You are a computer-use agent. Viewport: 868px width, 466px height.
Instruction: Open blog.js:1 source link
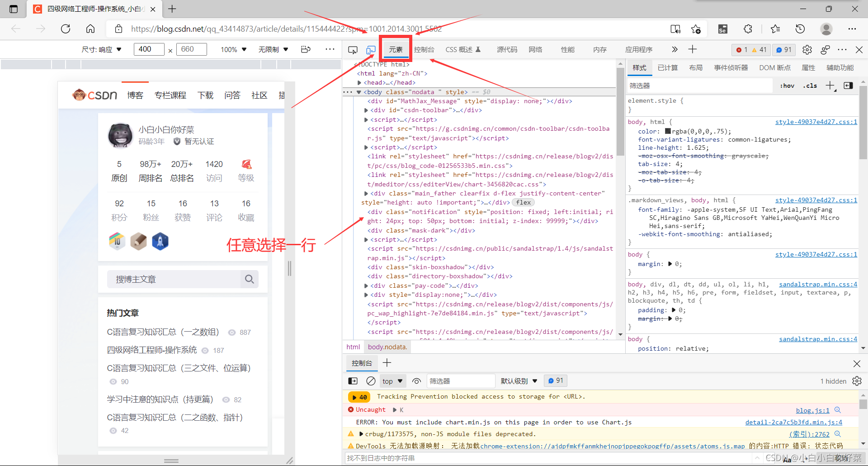[812, 410]
